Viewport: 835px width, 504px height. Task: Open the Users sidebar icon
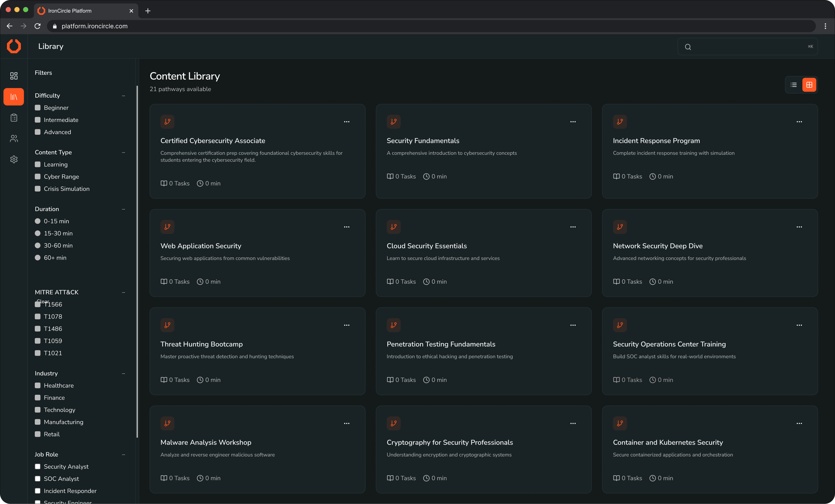click(14, 139)
